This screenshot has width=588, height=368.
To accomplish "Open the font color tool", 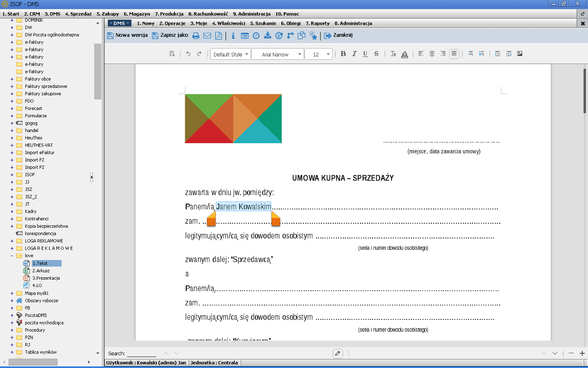I will coord(393,54).
